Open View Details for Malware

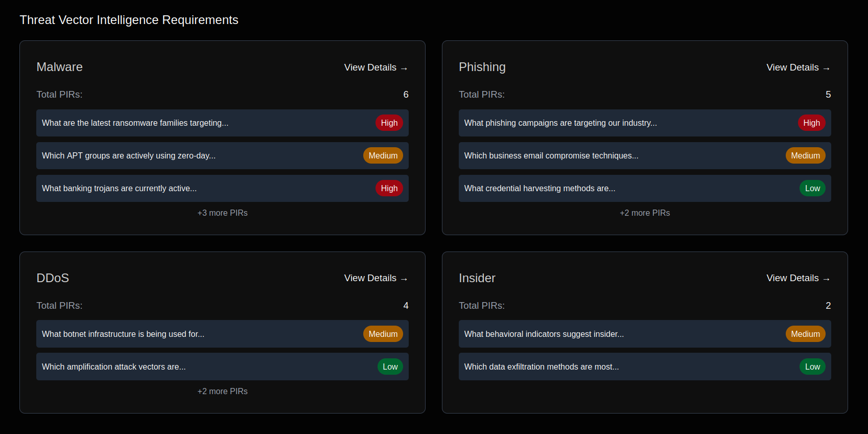point(376,67)
